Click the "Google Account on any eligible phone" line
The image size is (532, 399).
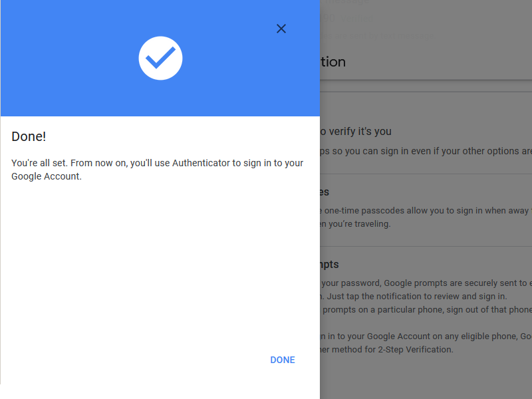coord(426,336)
